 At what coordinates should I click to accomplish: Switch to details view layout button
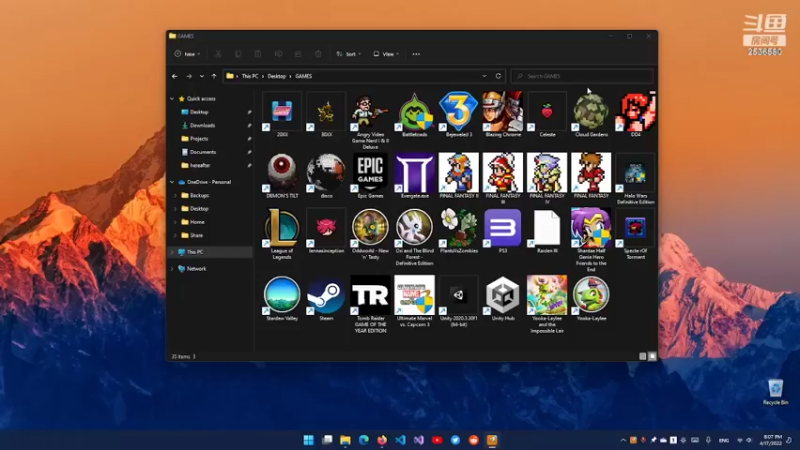(643, 356)
